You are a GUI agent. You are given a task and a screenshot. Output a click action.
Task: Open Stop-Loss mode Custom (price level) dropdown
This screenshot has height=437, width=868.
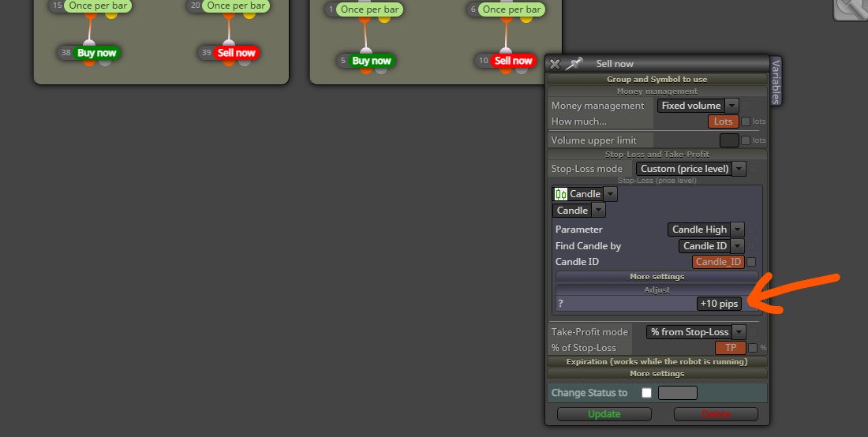tap(691, 169)
